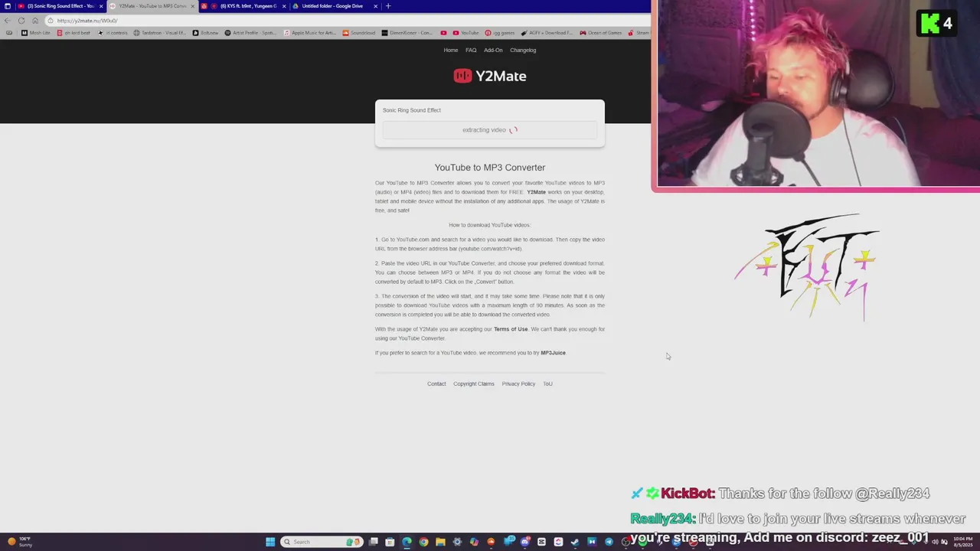Viewport: 980px width, 551px height.
Task: Open Telegram from the taskbar
Action: coord(609,542)
